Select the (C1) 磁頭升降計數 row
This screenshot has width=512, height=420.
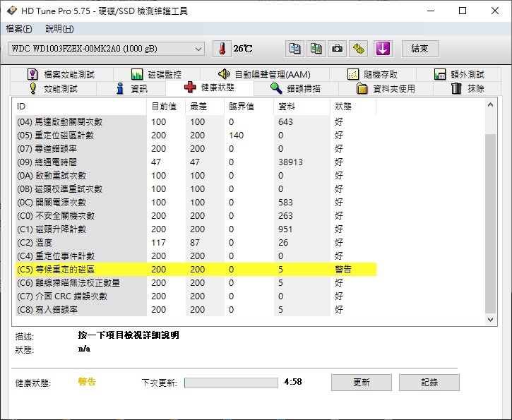coord(196,229)
